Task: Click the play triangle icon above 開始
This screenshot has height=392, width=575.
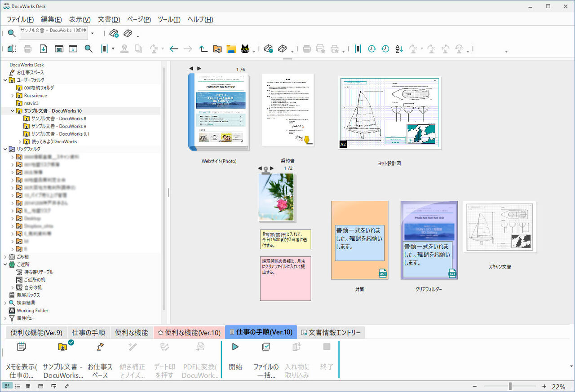Action: pyautogui.click(x=235, y=347)
